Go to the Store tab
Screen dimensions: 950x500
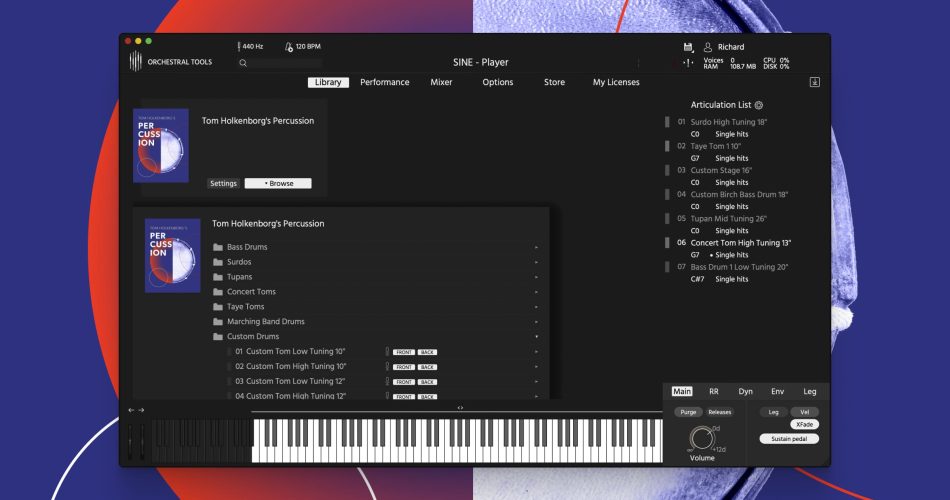point(554,82)
